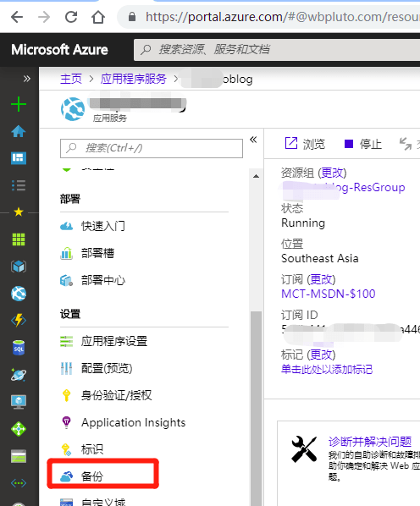Click the resource menu scrollbar thumb
420x506 pixels.
[x=256, y=408]
